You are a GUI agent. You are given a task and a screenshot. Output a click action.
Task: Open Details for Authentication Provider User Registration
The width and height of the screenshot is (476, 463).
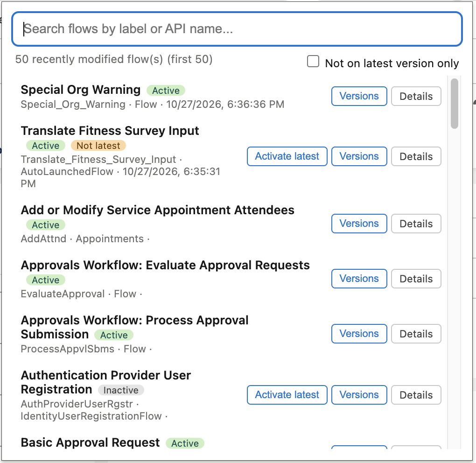pos(416,395)
